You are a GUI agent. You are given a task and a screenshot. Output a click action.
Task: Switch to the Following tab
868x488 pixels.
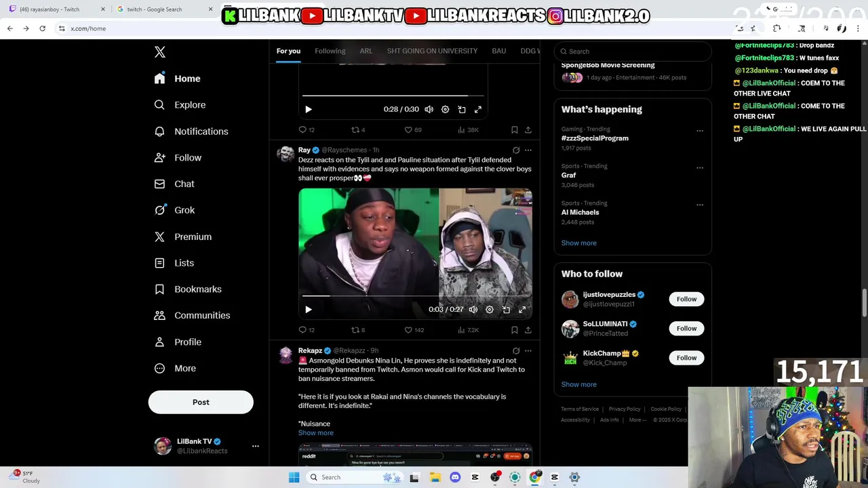[330, 51]
